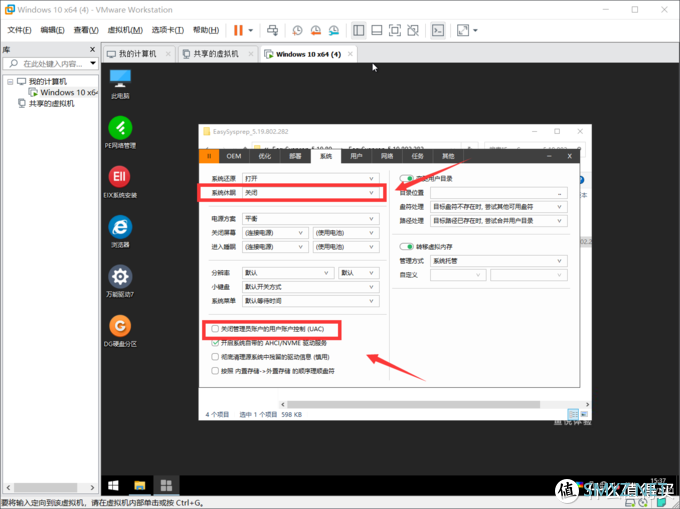Uncheck the AHCI/NVME 驱动服务 checkbox
This screenshot has height=509, width=680.
[x=215, y=343]
